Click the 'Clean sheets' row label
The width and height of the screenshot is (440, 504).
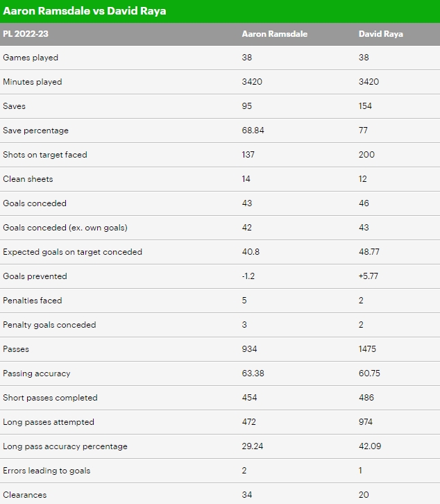click(28, 179)
